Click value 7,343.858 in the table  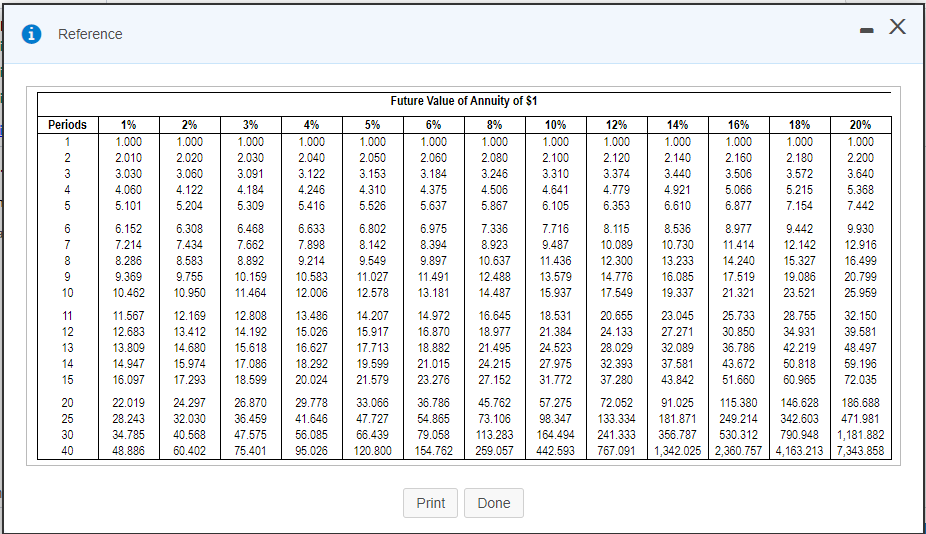tap(860, 451)
